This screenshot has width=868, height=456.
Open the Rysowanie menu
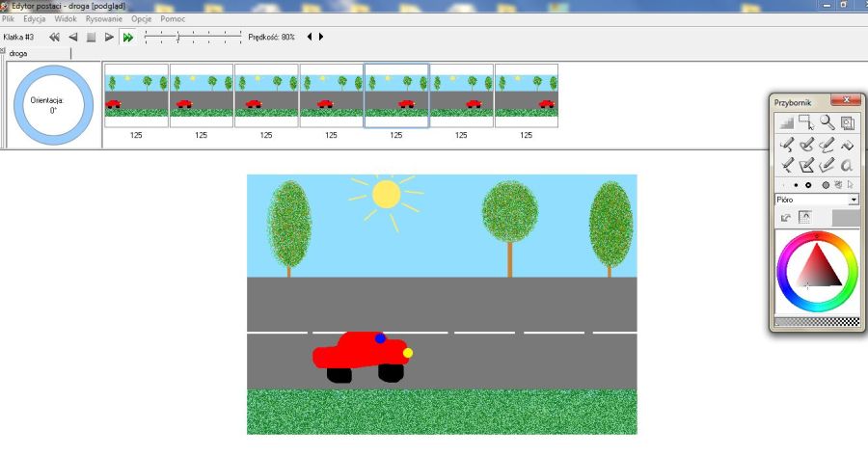(x=103, y=18)
